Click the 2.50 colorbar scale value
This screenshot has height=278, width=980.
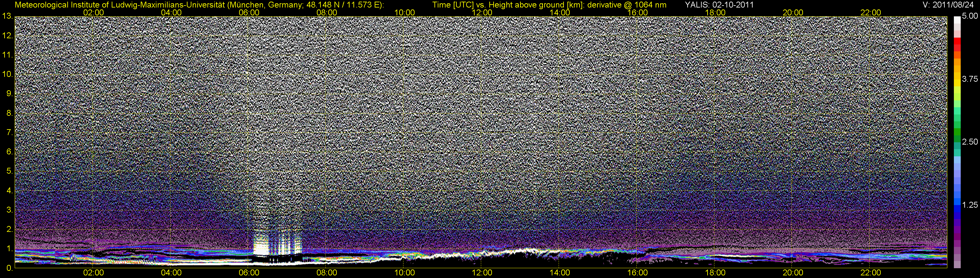pos(970,142)
